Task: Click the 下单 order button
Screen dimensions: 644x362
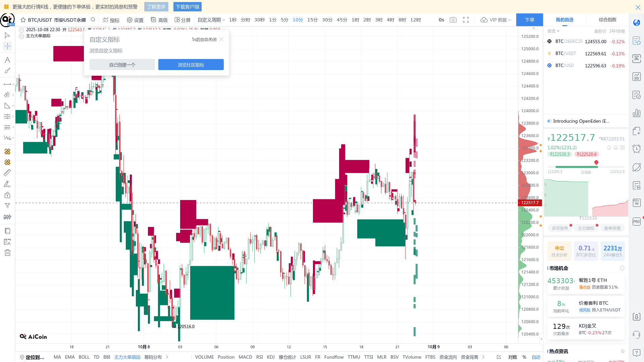Action: [x=529, y=20]
